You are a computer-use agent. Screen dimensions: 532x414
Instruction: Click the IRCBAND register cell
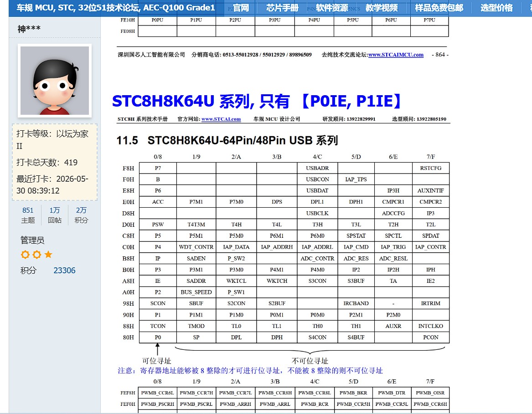pyautogui.click(x=356, y=303)
